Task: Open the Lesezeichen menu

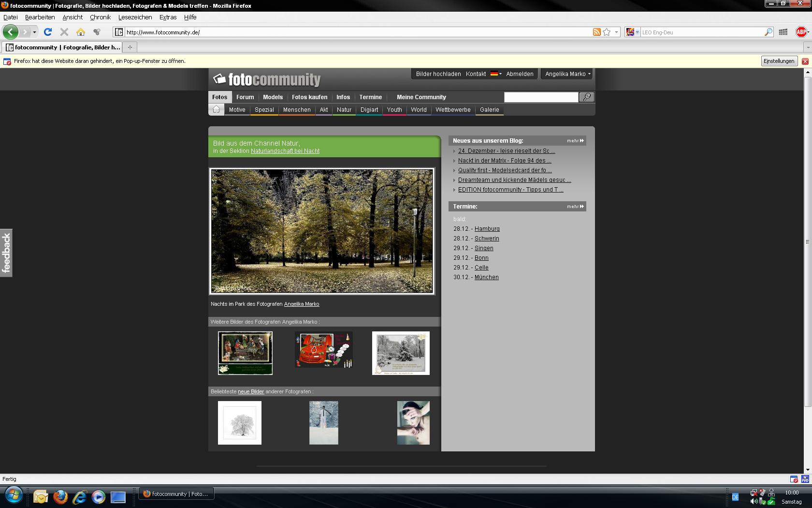Action: tap(135, 17)
